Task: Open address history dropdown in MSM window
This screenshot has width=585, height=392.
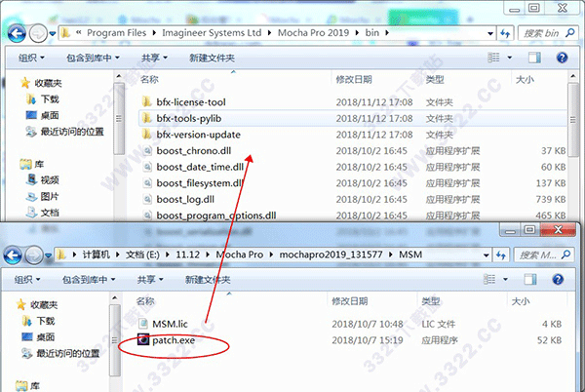Action: (x=487, y=255)
